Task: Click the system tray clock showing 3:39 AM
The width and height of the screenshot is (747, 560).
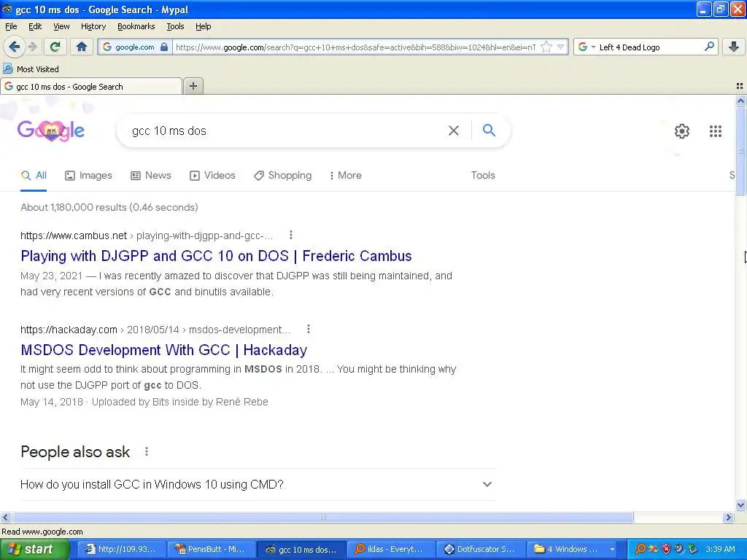Action: tap(720, 549)
